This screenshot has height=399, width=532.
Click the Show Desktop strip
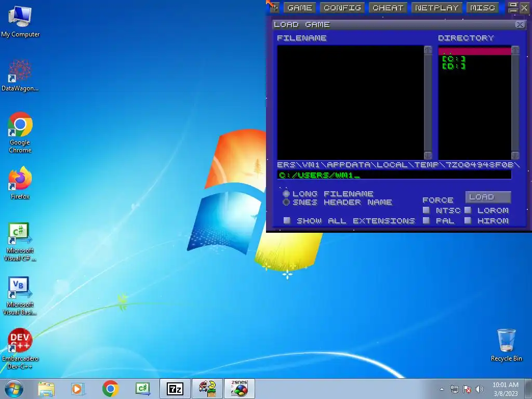tap(528, 389)
